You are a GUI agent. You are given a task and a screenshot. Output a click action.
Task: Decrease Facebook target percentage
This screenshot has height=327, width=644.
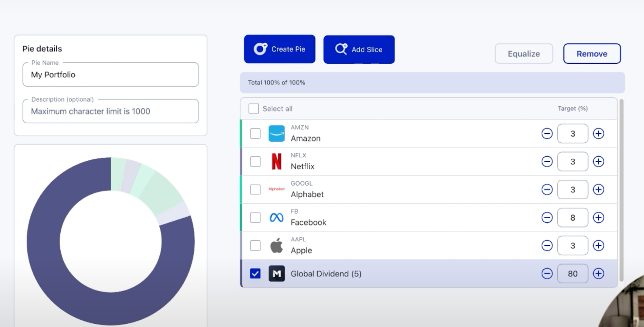point(547,217)
